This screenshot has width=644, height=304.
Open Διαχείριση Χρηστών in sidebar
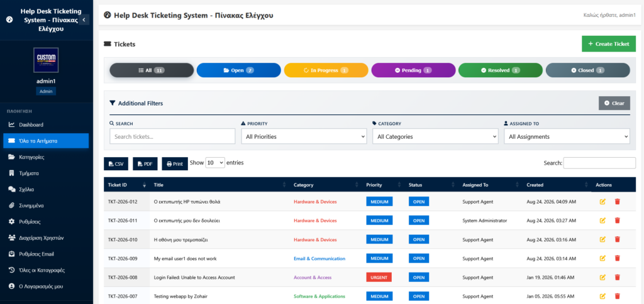46,237
